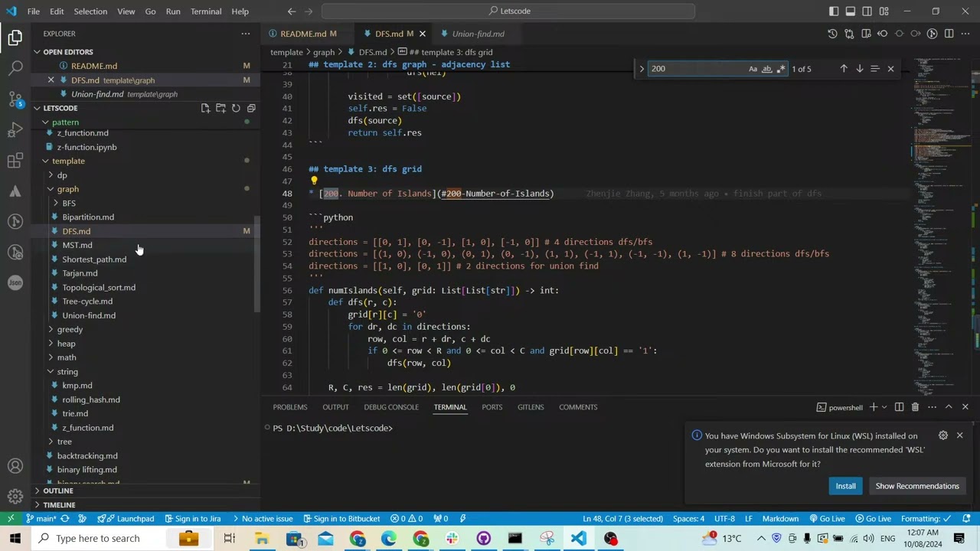
Task: Click the Windows Start button
Action: pyautogui.click(x=15, y=539)
